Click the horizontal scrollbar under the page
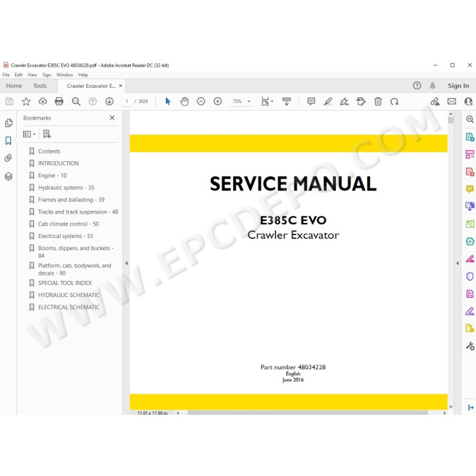 point(307,413)
